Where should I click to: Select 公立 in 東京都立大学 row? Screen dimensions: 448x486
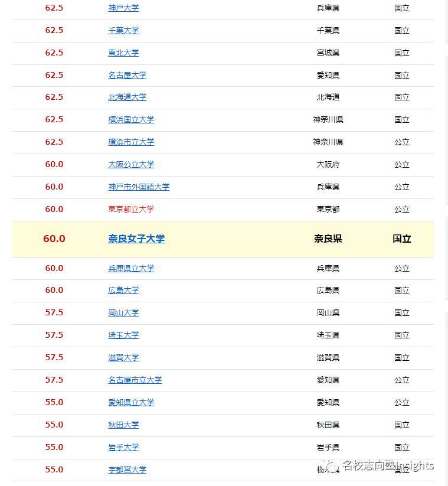402,209
